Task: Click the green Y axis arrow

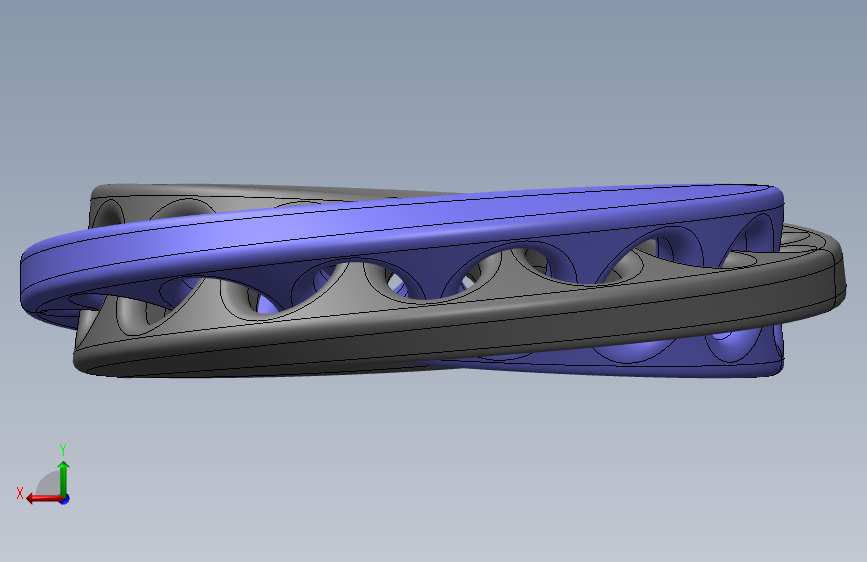Action: tap(64, 478)
